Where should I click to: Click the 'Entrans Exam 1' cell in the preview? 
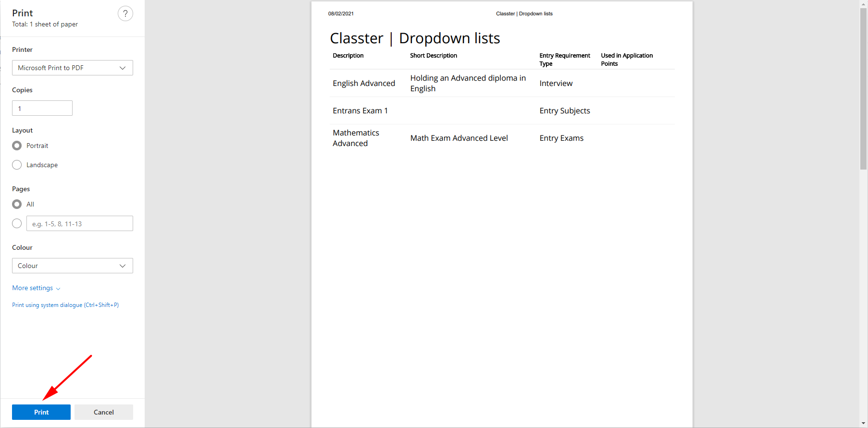point(360,110)
